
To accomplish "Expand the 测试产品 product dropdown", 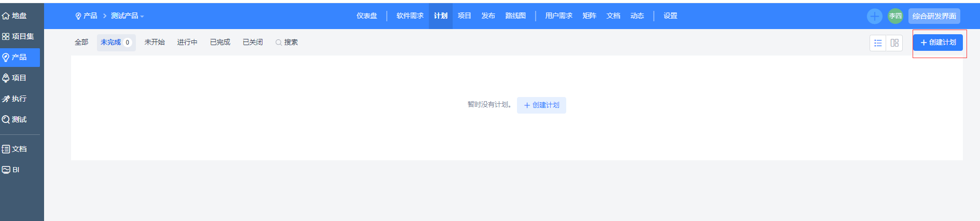I will 127,16.
